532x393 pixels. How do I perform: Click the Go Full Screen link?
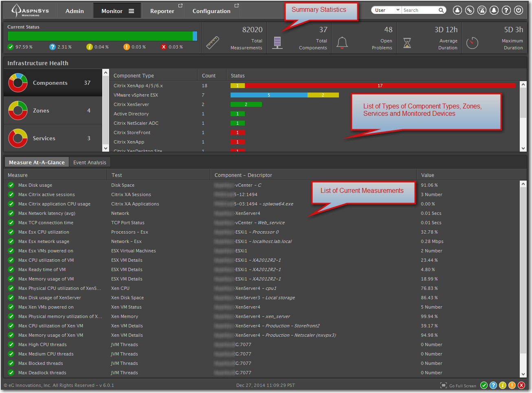(x=462, y=386)
